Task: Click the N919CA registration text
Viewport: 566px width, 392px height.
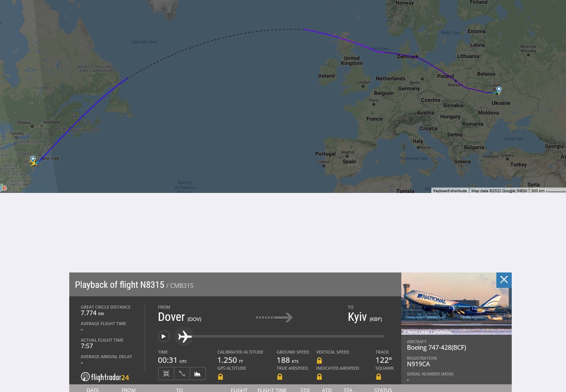Action: coord(418,364)
